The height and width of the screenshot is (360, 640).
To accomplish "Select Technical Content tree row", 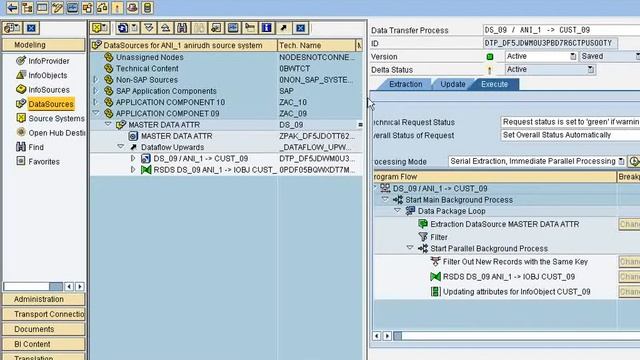I will click(x=226, y=69).
